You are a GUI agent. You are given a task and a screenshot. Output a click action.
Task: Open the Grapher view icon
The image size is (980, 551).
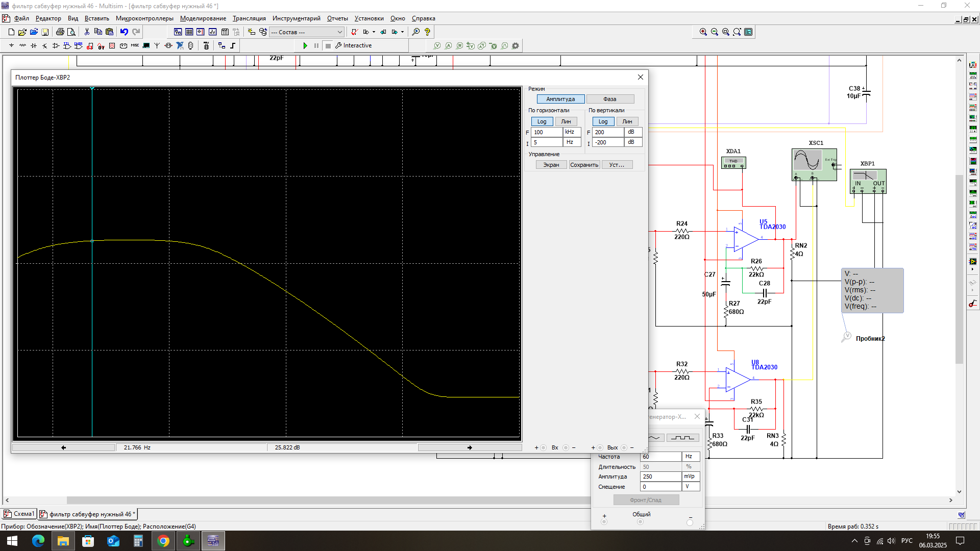[x=212, y=32]
